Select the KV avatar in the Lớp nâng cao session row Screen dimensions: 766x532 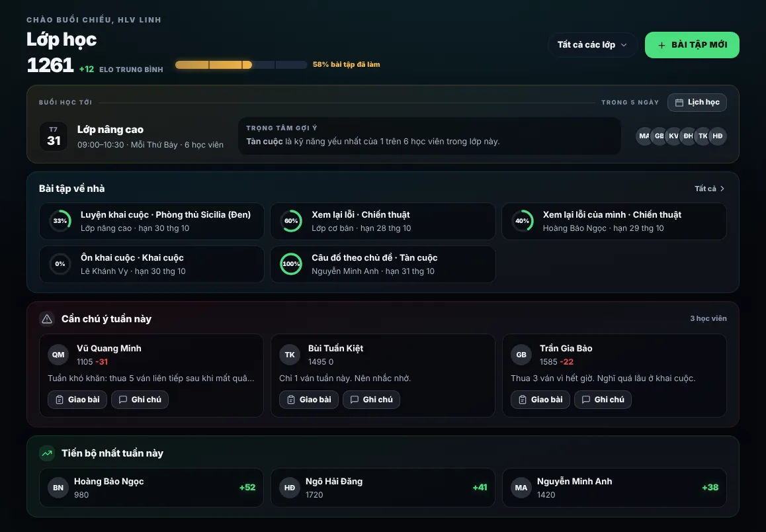tap(673, 136)
